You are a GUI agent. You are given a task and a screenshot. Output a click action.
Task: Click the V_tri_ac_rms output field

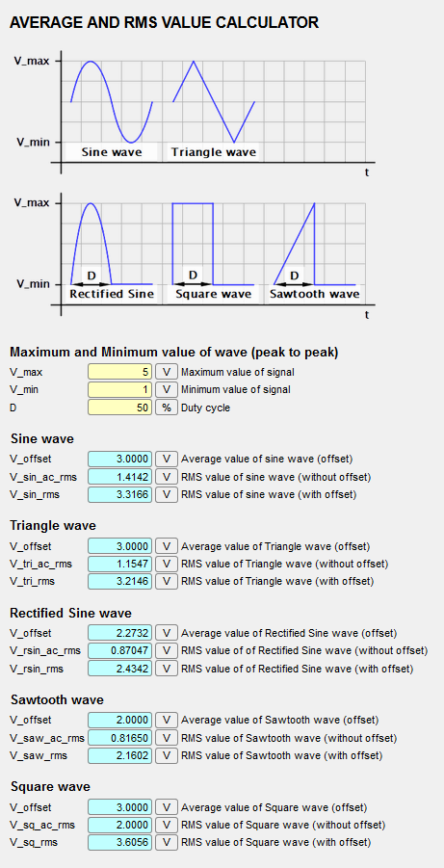119,565
